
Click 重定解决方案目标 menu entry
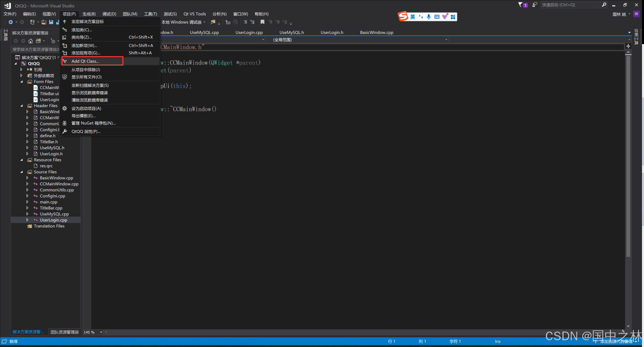[x=110, y=21]
